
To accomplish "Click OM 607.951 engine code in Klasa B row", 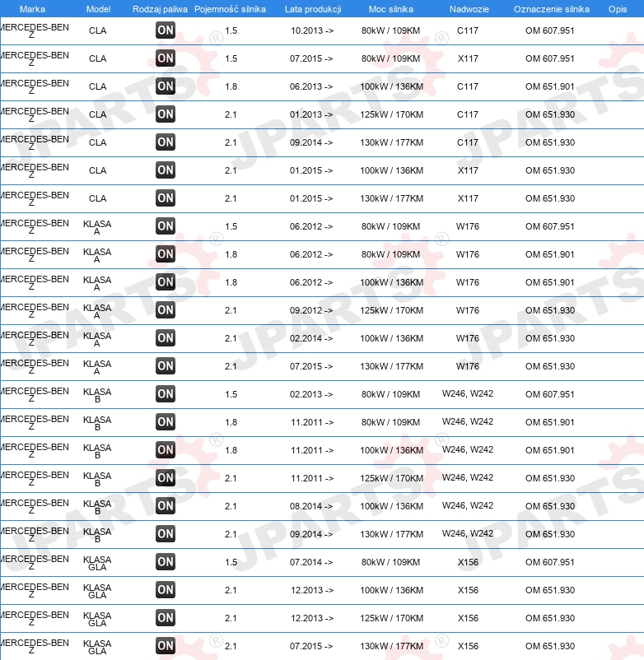I will (549, 394).
